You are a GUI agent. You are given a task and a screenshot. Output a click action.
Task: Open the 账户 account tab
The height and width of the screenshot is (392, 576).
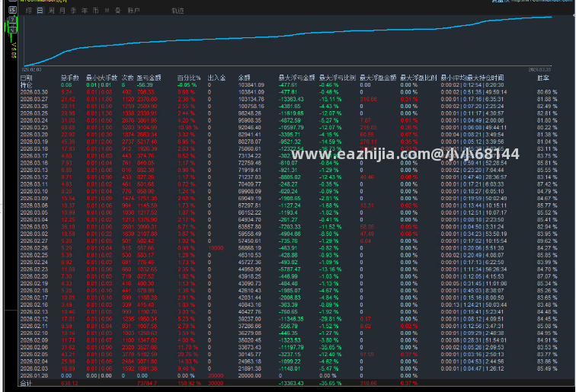(133, 11)
